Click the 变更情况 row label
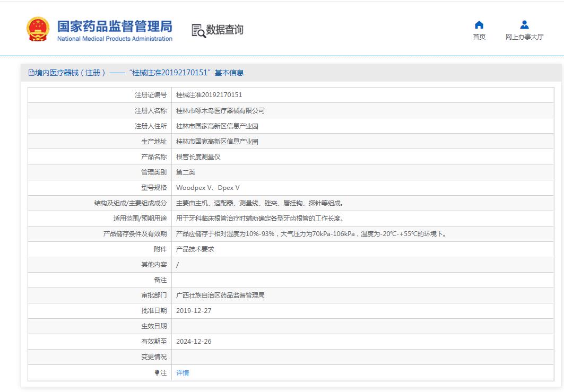 (x=154, y=357)
